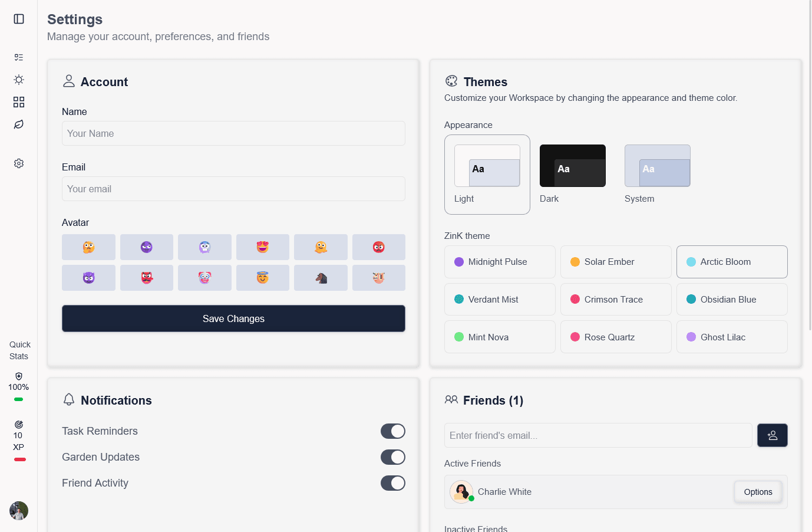
Task: Click the XP target icon in Quick Stats
Action: pyautogui.click(x=18, y=424)
